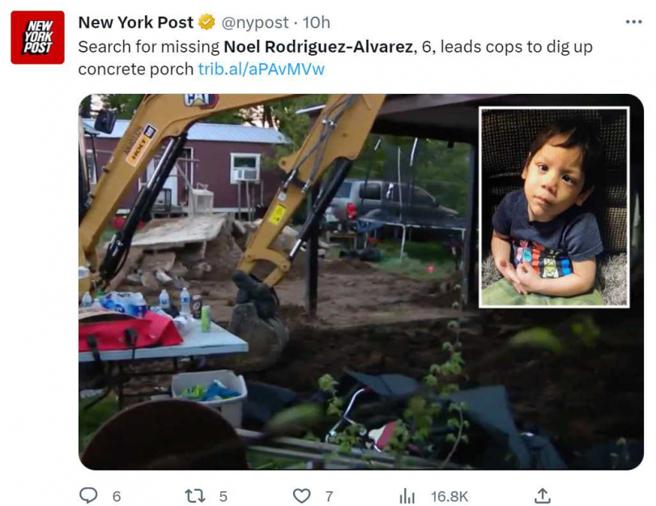
Task: Click the reply count 6
Action: 116,496
